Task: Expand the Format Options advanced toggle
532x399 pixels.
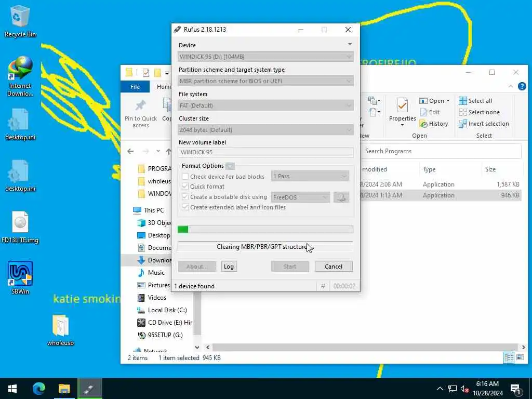Action: [x=230, y=166]
